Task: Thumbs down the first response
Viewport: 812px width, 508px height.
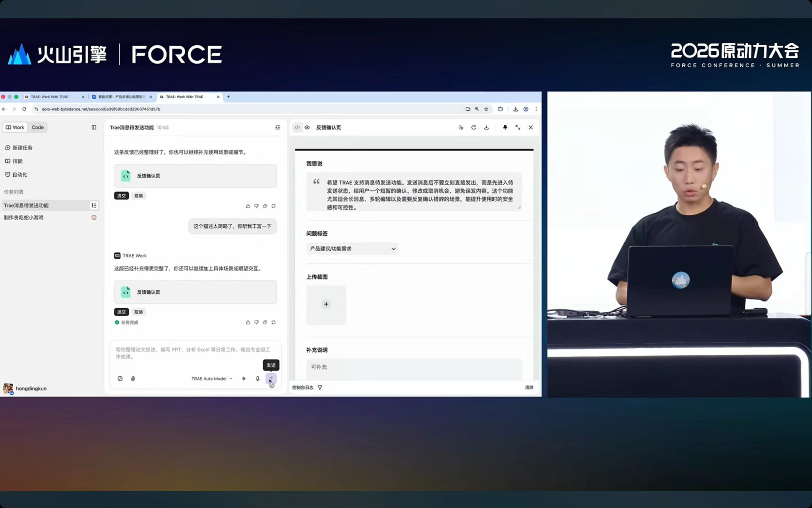Action: coord(257,206)
